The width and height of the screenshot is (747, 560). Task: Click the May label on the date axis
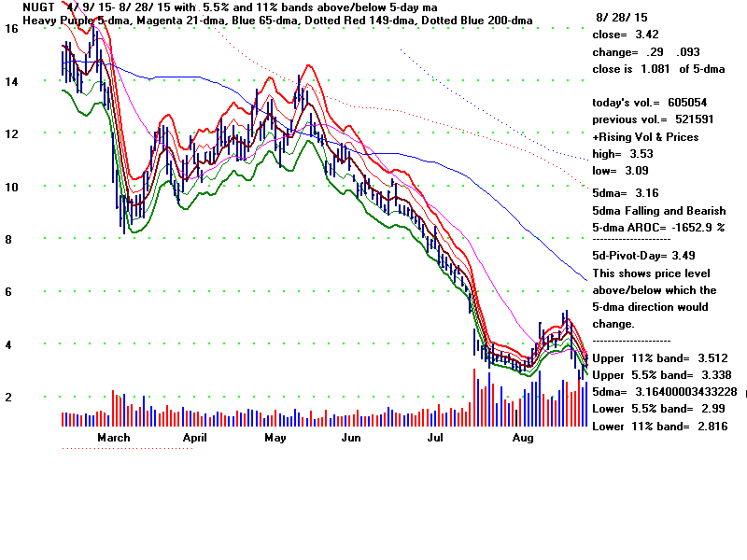(x=275, y=437)
